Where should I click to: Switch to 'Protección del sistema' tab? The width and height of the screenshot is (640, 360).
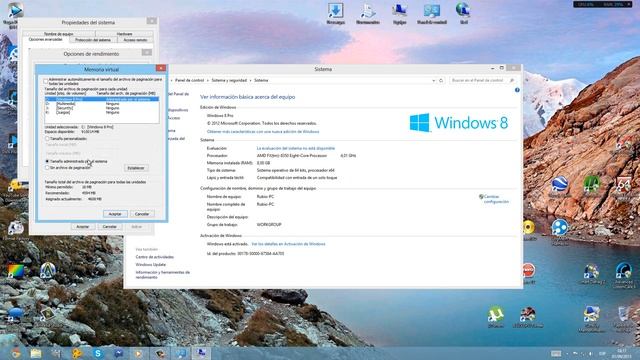coord(93,40)
